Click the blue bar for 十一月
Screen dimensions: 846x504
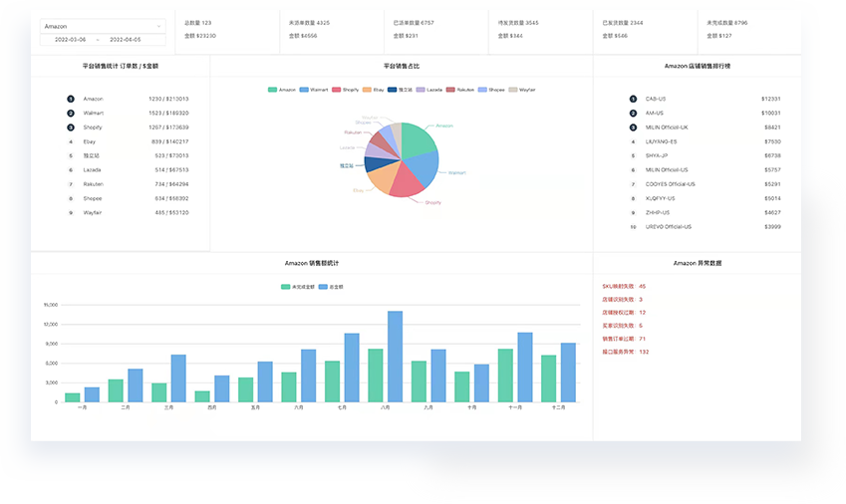(x=525, y=368)
